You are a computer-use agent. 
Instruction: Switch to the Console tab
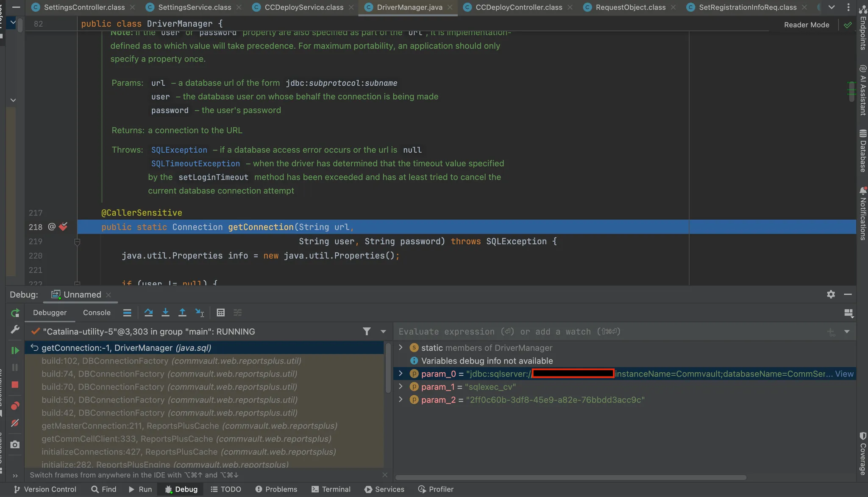[x=97, y=313]
